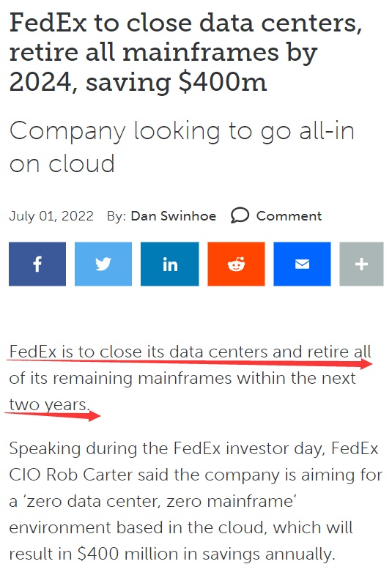392x575 pixels.
Task: Select the subheading about going all-in on cloud
Action: [x=182, y=146]
